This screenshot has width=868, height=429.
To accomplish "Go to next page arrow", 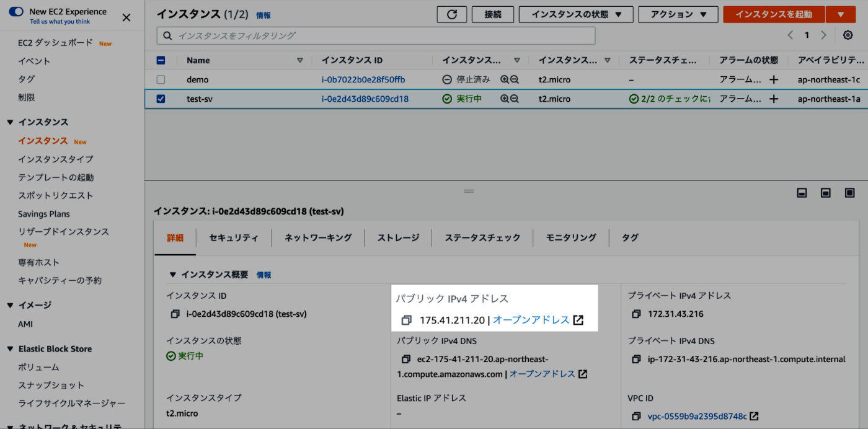I will [823, 35].
